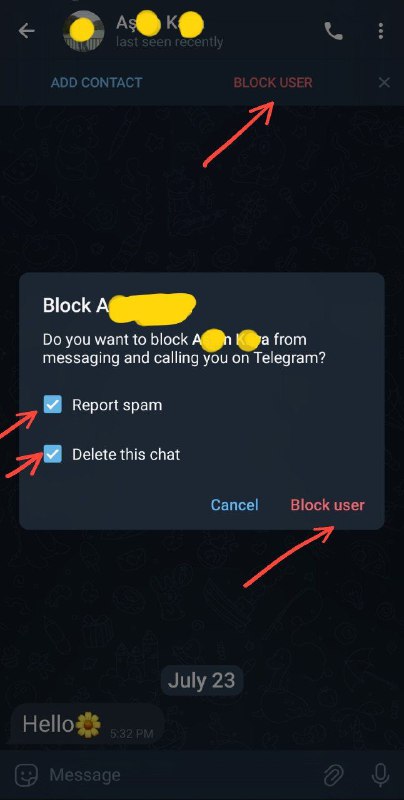The image size is (404, 800).
Task: Tap the Hello message bubble
Action: point(87,724)
